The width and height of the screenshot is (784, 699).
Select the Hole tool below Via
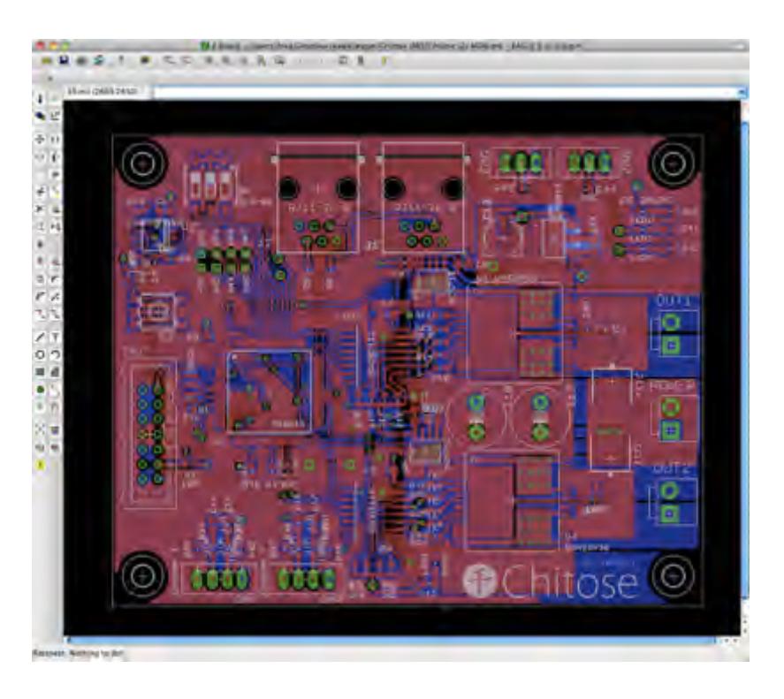40,407
